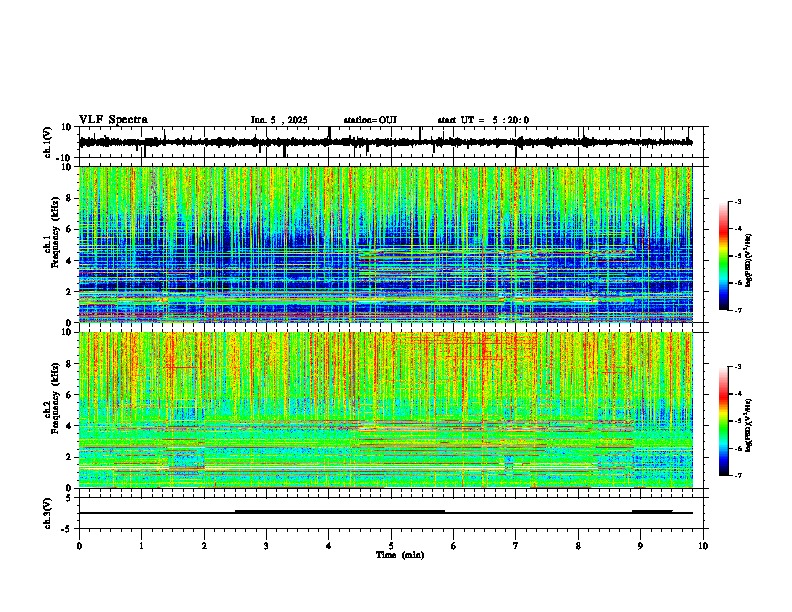Click the ch.1(V) waveform axis label
Screen dimensions: 792x612
click(x=49, y=142)
